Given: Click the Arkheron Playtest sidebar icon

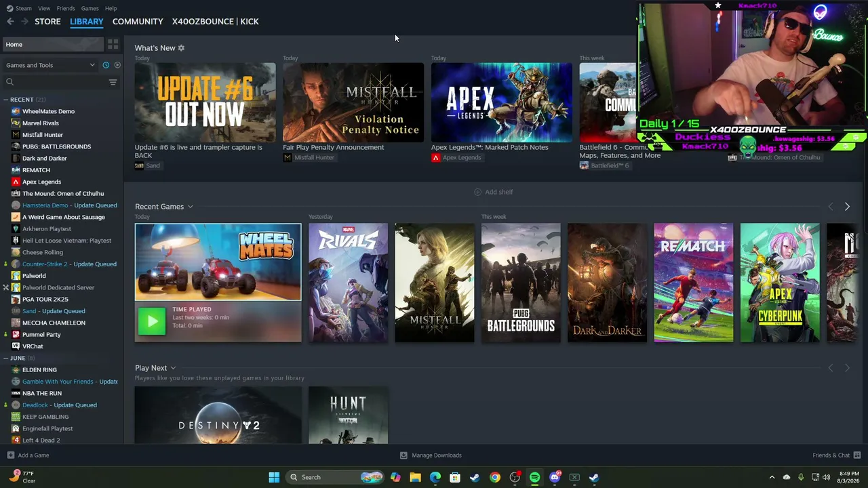Looking at the screenshot, I should pos(16,228).
